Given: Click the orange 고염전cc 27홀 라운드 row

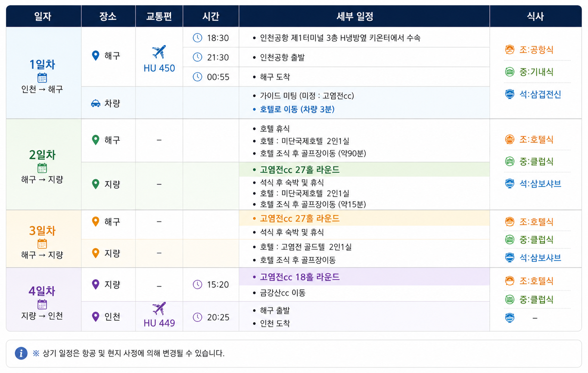Looking at the screenshot, I should [364, 218].
